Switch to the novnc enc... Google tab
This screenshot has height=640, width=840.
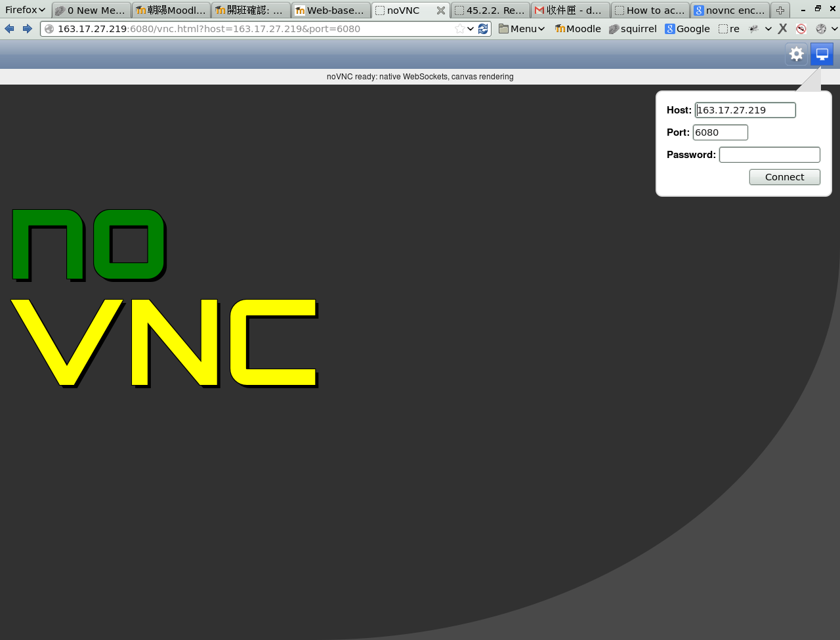click(x=730, y=10)
